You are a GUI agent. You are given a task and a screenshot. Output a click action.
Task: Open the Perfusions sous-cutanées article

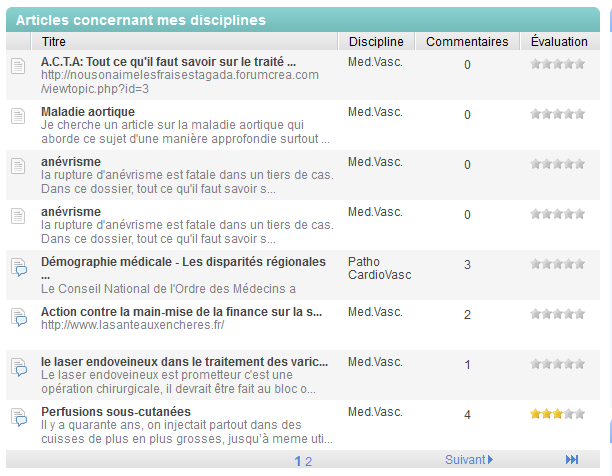point(115,411)
